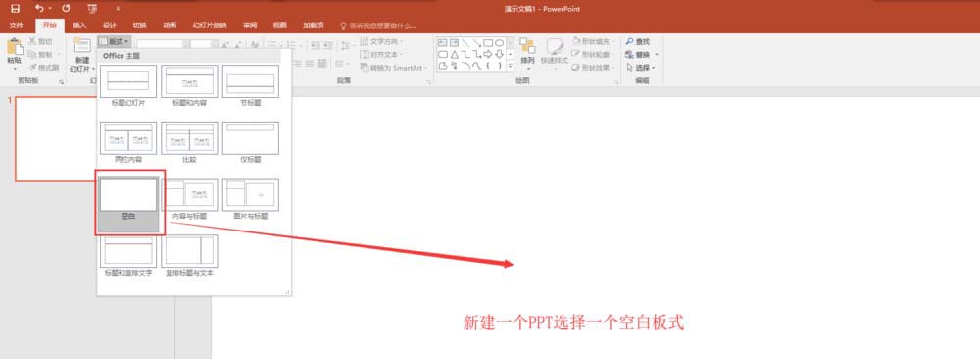Select the 仅标题 (Title Only) layout
The width and height of the screenshot is (980, 359).
click(x=251, y=142)
